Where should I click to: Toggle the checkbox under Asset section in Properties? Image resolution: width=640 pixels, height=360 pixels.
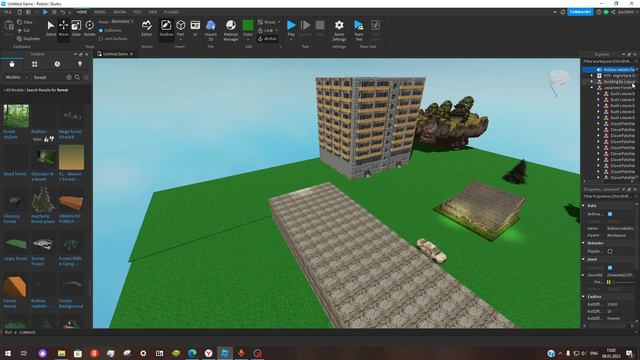pyautogui.click(x=610, y=267)
